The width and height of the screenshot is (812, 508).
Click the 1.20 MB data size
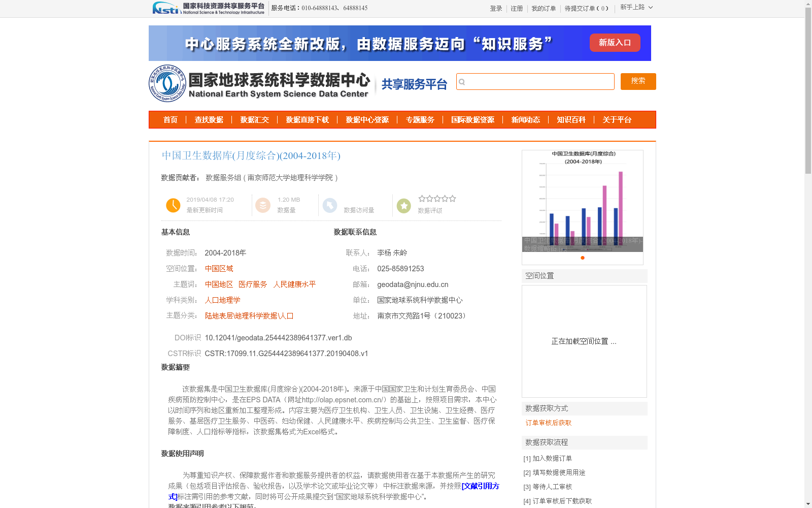[x=289, y=200]
